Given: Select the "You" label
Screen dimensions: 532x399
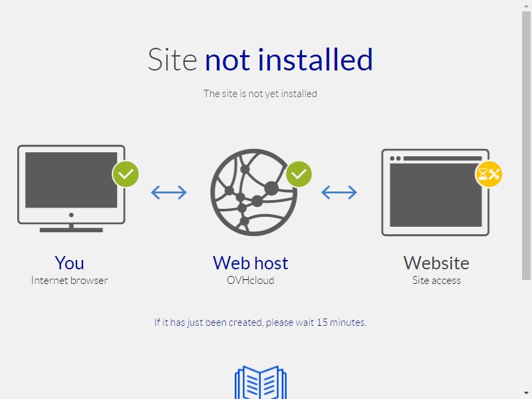Looking at the screenshot, I should [70, 263].
